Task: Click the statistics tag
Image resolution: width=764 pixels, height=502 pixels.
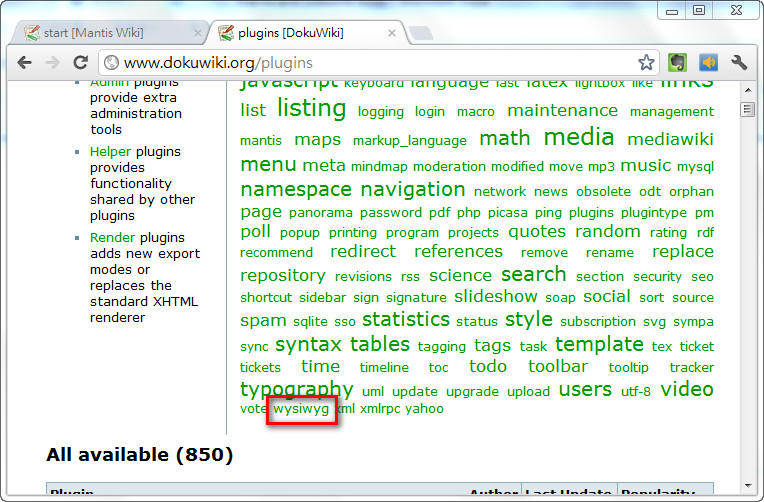Action: click(406, 320)
